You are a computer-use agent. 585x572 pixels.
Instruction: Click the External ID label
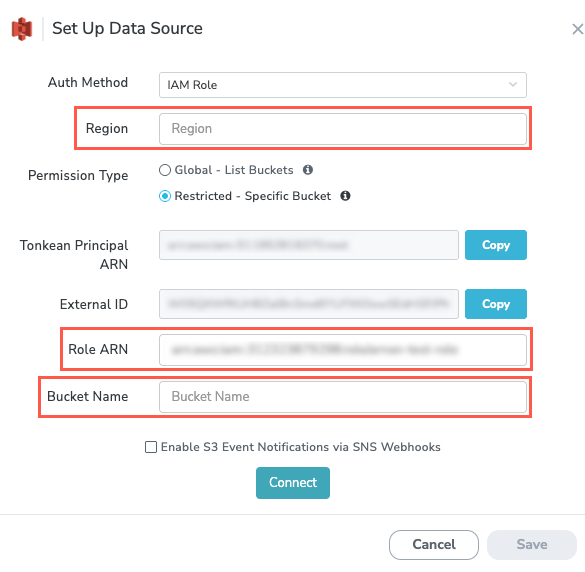click(x=94, y=304)
